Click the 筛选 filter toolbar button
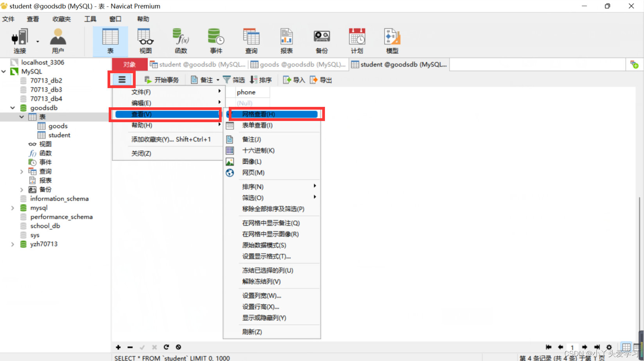The image size is (644, 361). pos(234,80)
